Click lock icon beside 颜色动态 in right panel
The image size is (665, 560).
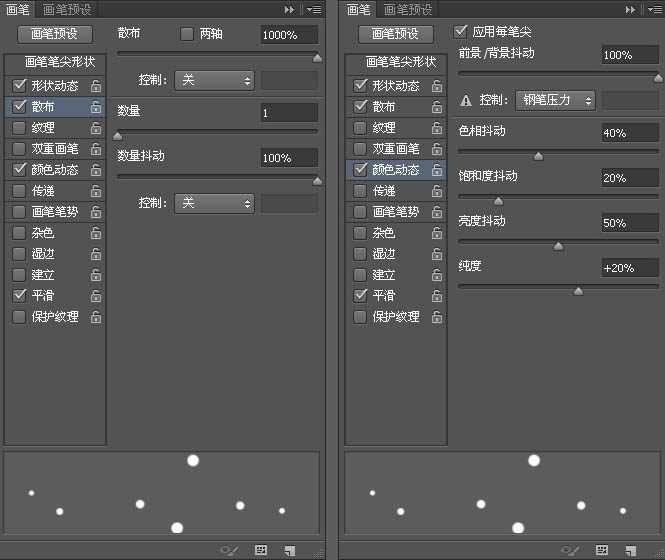pyautogui.click(x=437, y=170)
